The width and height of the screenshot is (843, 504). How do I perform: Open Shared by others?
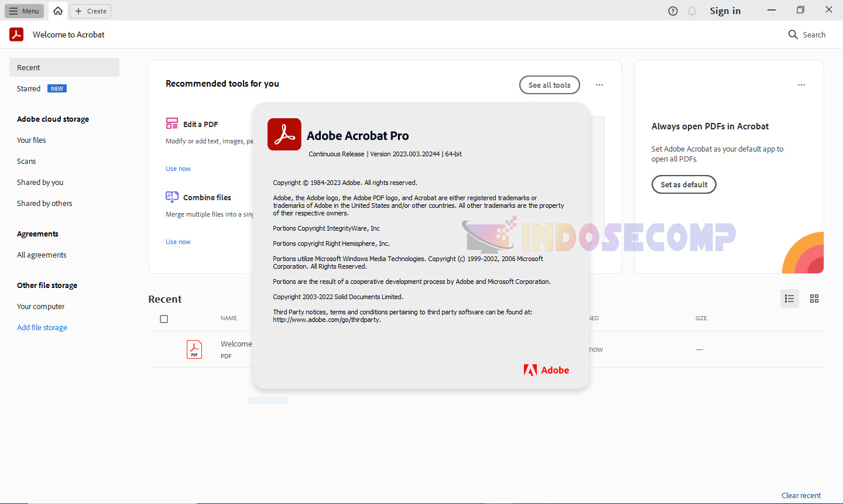44,203
